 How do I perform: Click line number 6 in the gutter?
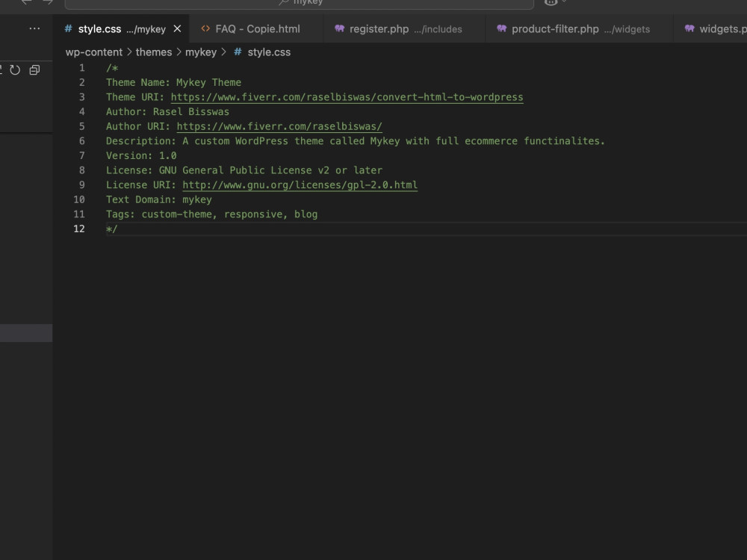pyautogui.click(x=81, y=141)
